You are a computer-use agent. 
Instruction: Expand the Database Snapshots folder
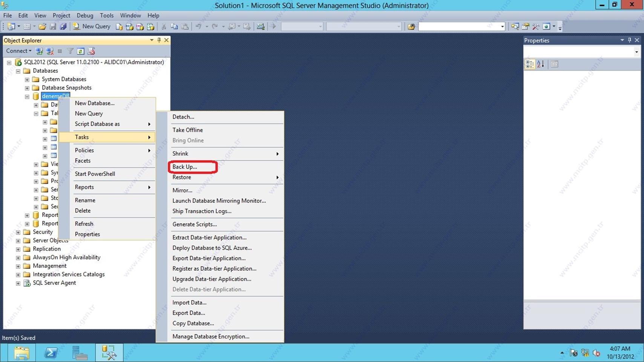[27, 88]
